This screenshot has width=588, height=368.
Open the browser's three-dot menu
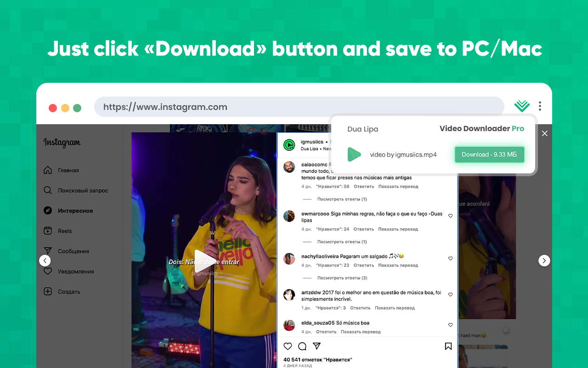coord(540,106)
